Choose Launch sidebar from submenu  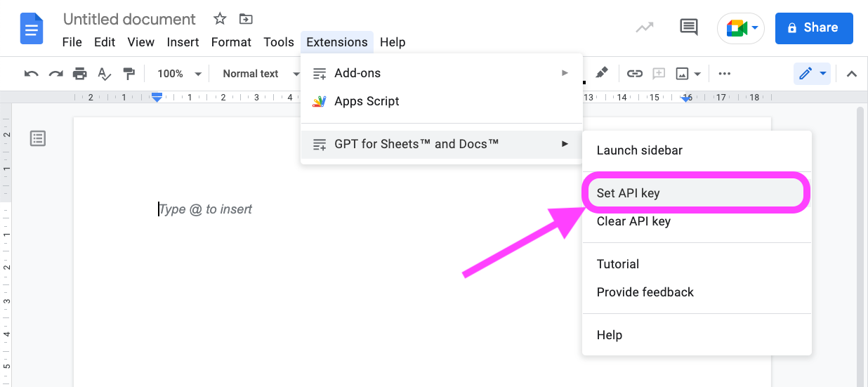tap(639, 150)
